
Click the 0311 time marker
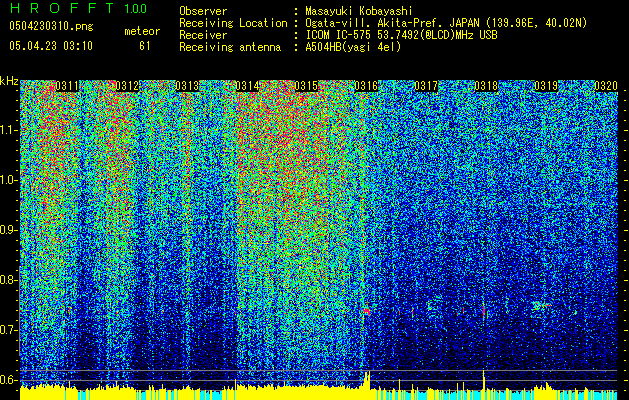click(x=67, y=86)
